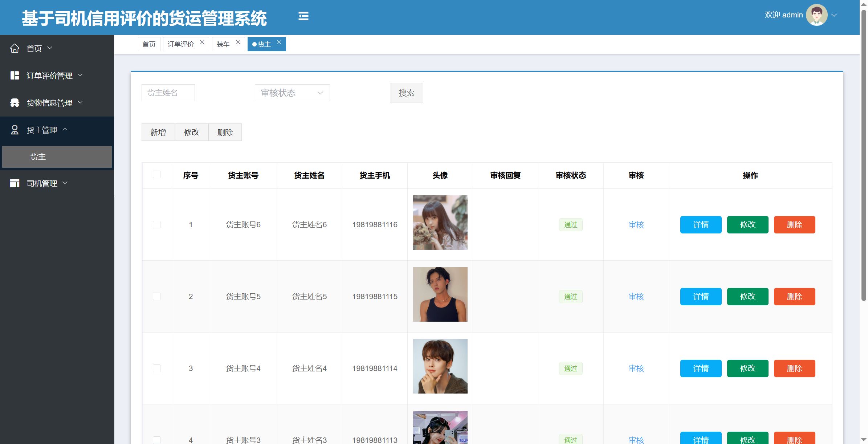Close the 装车 tab
This screenshot has height=444, width=868.
(238, 42)
